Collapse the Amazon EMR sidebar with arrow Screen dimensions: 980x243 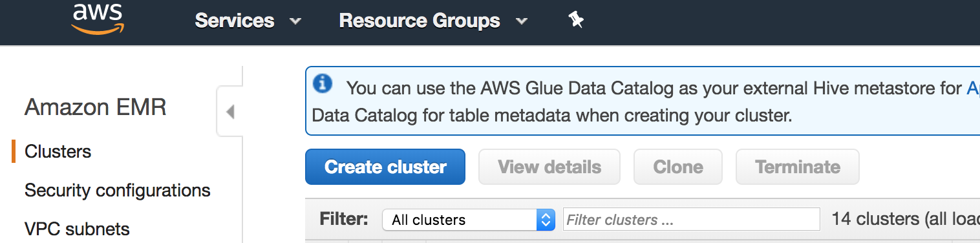point(229,112)
